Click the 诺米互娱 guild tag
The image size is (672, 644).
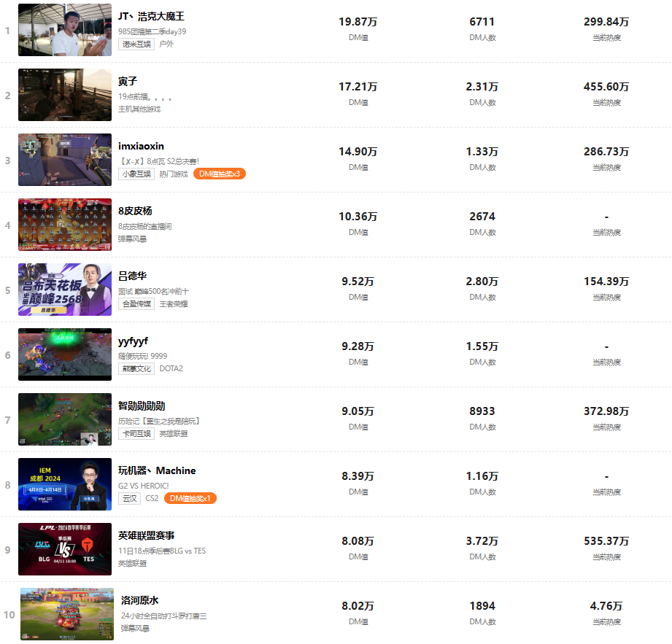tap(136, 44)
